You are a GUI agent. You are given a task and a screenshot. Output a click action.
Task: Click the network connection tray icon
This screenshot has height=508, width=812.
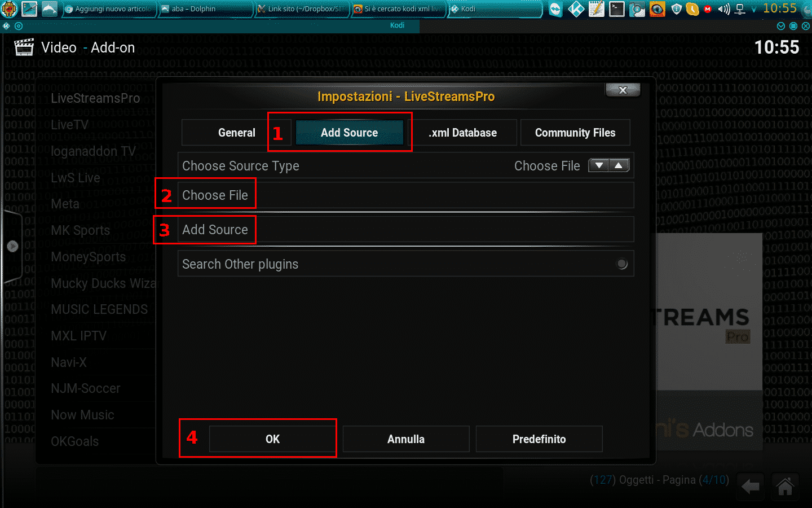pyautogui.click(x=740, y=9)
